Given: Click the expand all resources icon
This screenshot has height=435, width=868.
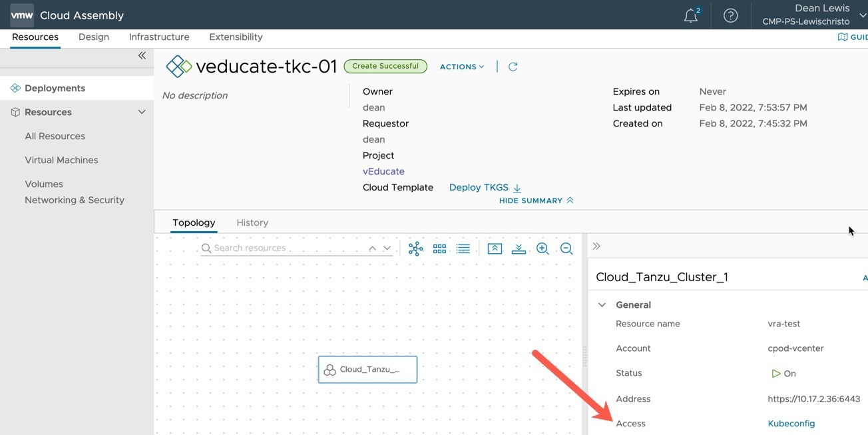Looking at the screenshot, I should [519, 248].
